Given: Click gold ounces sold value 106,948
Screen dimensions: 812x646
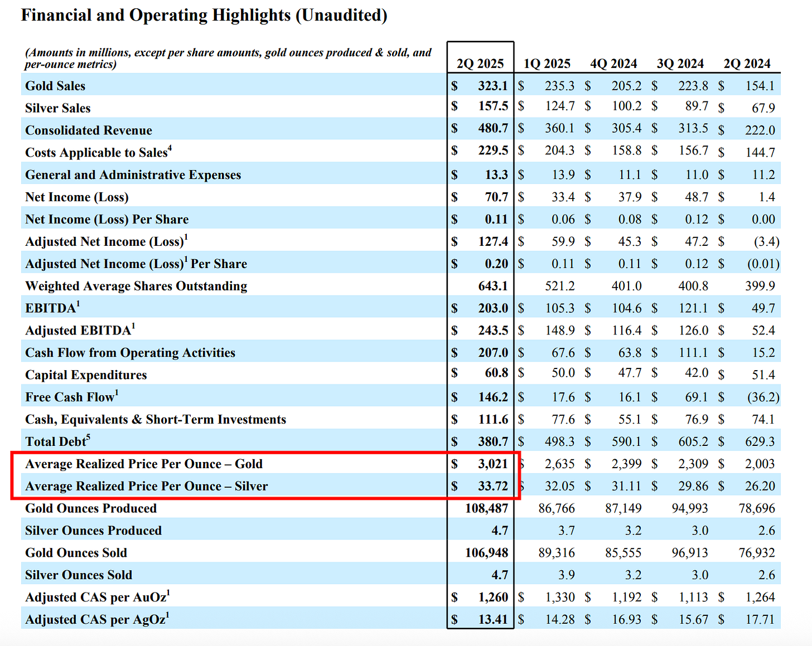Looking at the screenshot, I should click(x=487, y=553).
